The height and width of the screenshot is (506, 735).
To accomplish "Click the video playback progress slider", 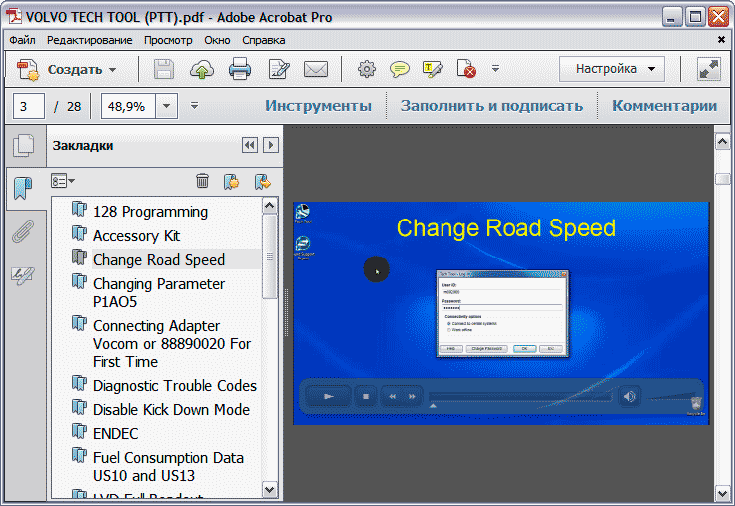I will (520, 397).
